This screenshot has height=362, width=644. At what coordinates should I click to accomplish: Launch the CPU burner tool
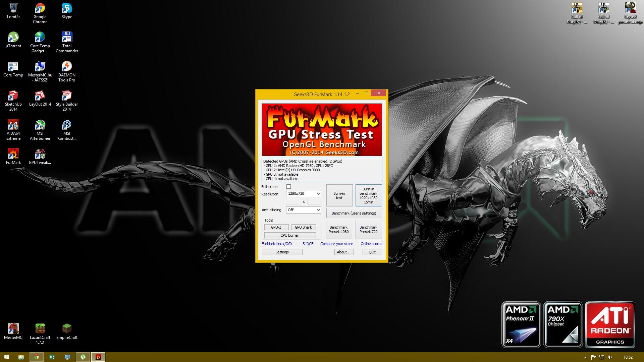[x=290, y=235]
